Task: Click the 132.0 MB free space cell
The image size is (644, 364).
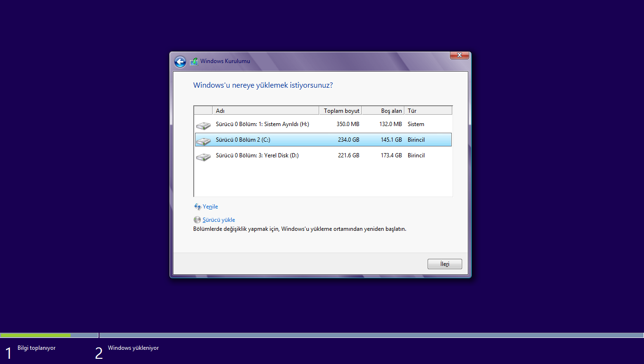Action: tap(390, 124)
